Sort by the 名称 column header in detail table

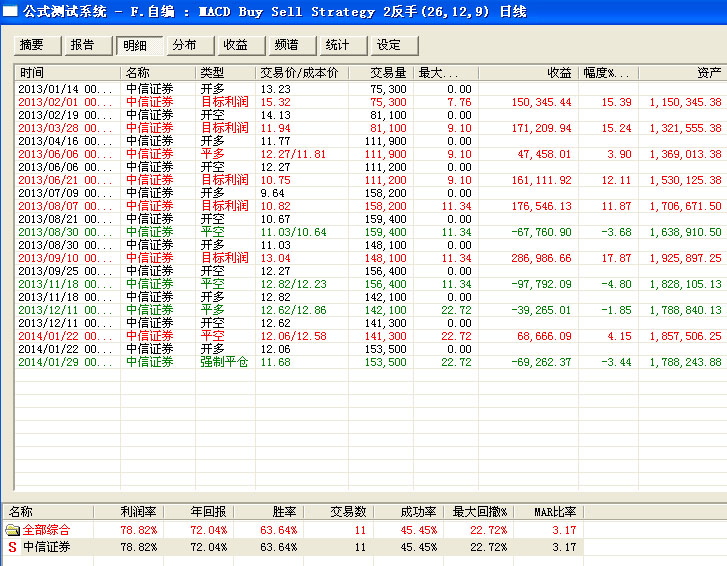(x=158, y=73)
